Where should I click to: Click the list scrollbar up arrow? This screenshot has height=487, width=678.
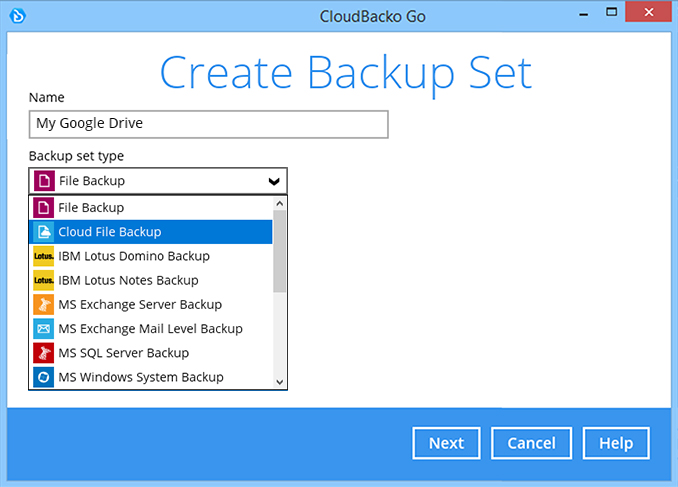(x=280, y=203)
